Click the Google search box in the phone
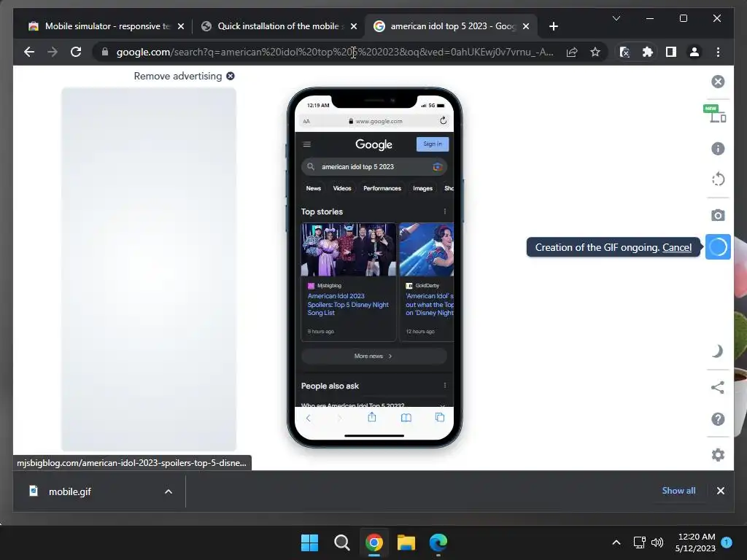747x560 pixels. (x=374, y=167)
